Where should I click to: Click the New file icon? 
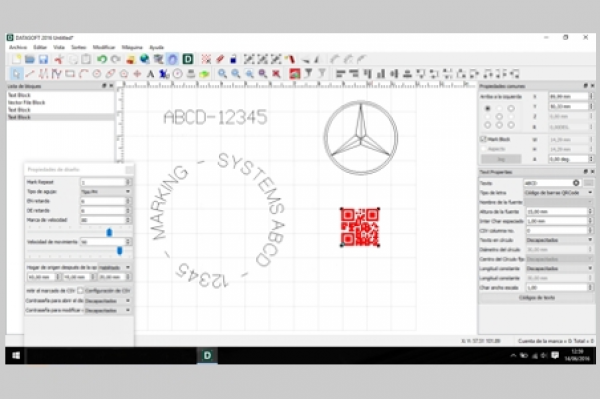(16, 59)
